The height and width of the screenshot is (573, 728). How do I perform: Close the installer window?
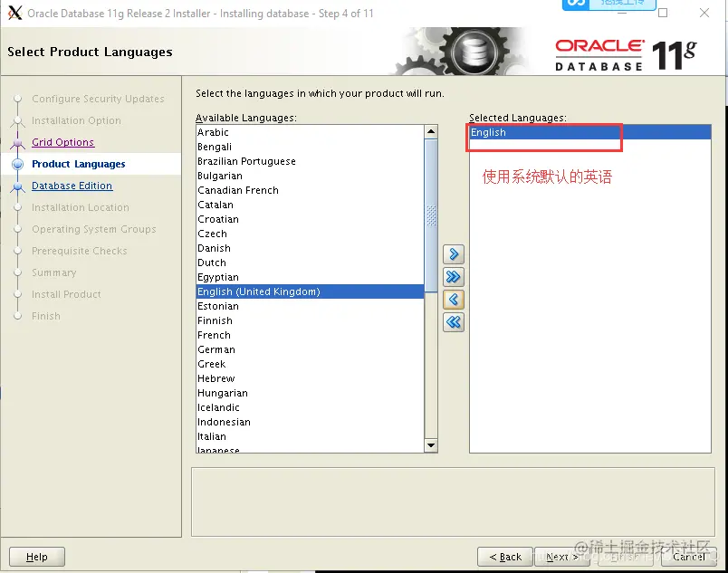(704, 13)
